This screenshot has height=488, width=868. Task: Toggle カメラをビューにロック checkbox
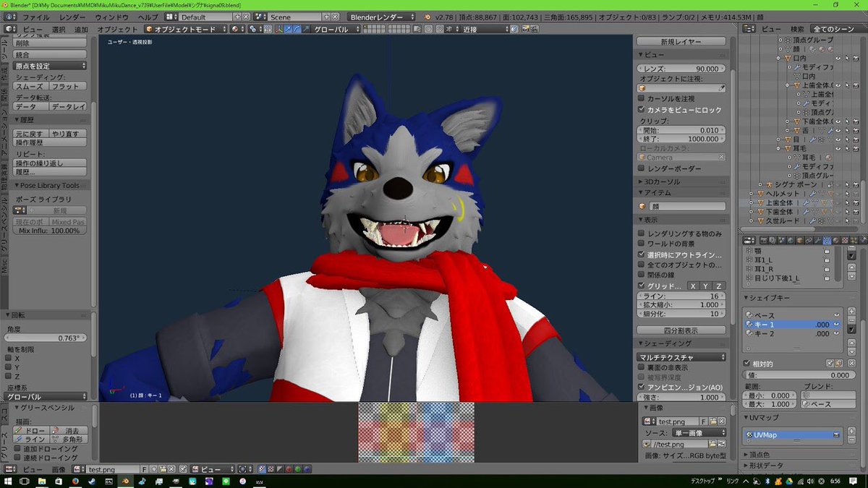641,109
